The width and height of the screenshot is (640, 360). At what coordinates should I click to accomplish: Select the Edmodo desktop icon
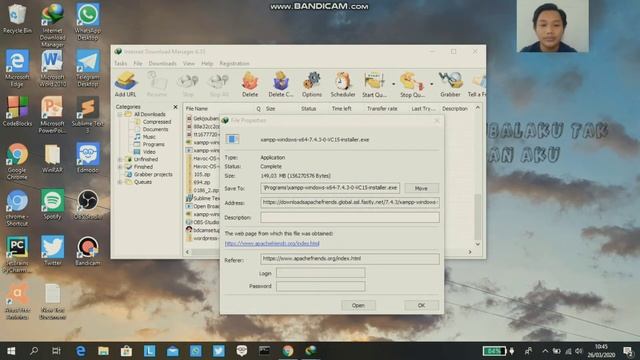point(87,158)
